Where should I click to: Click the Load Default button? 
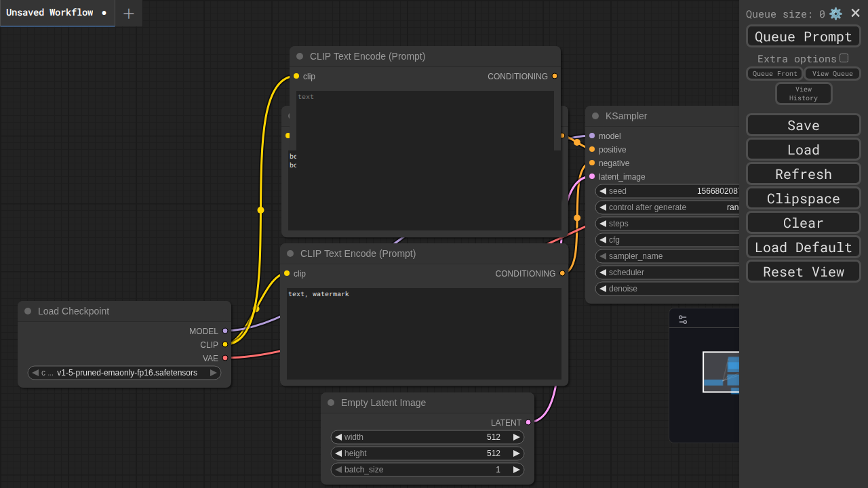(x=803, y=247)
